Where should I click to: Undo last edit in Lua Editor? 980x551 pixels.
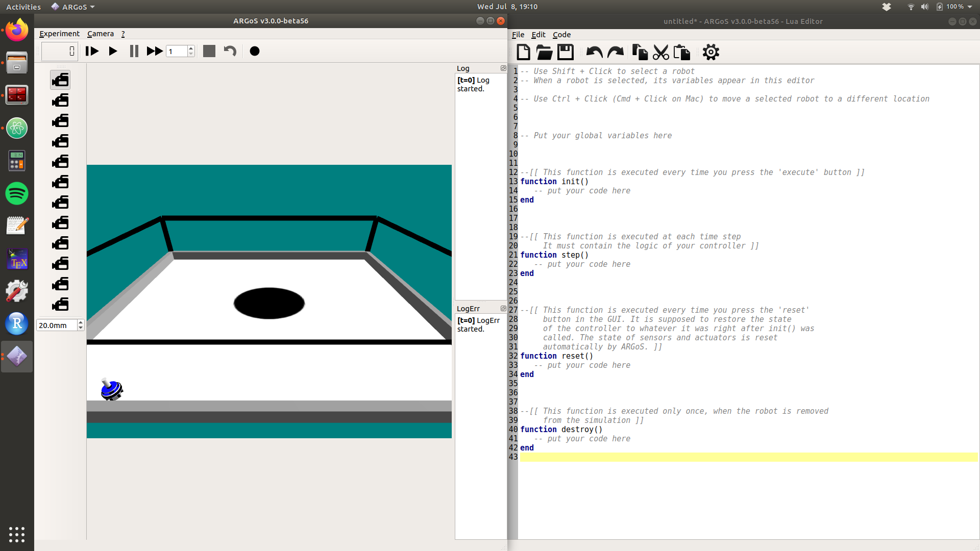594,52
